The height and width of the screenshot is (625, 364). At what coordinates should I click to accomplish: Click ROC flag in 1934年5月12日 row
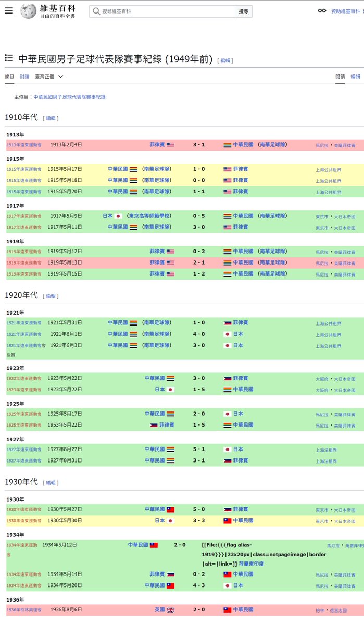[154, 545]
